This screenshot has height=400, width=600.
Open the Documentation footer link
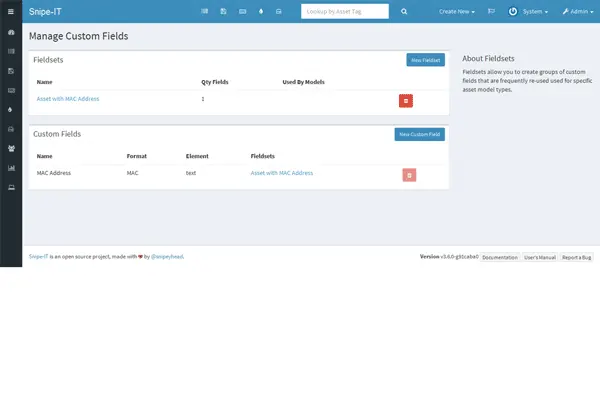coord(500,257)
